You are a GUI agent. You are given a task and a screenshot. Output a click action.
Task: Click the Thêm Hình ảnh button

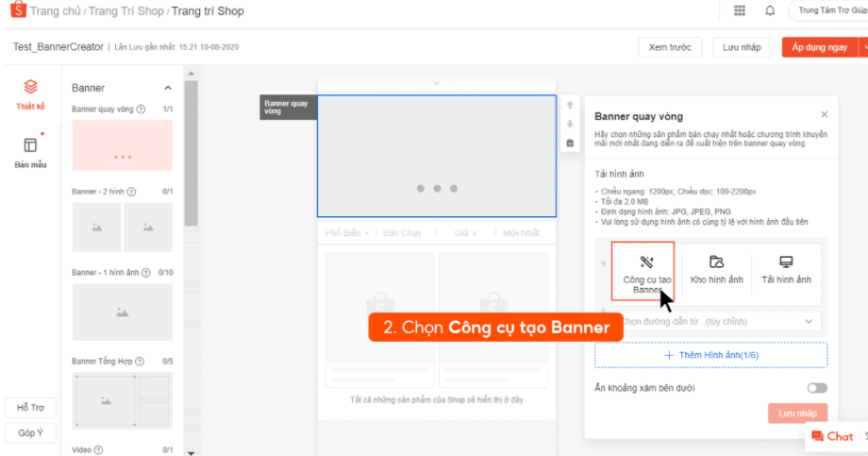click(710, 355)
